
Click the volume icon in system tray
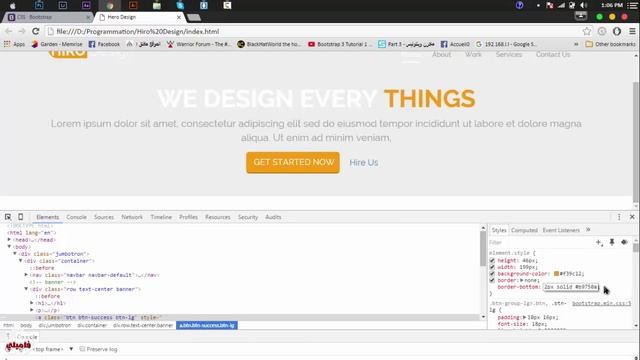coord(584,5)
